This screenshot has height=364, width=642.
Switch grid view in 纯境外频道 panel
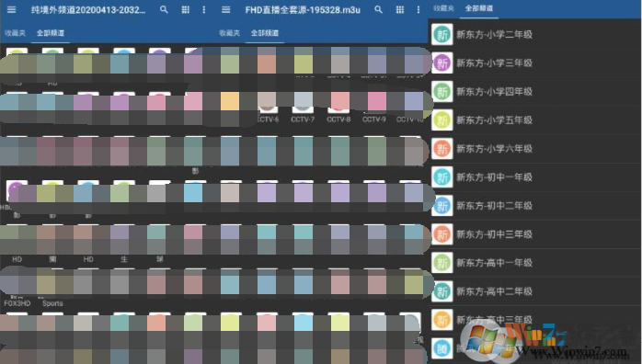click(x=186, y=9)
